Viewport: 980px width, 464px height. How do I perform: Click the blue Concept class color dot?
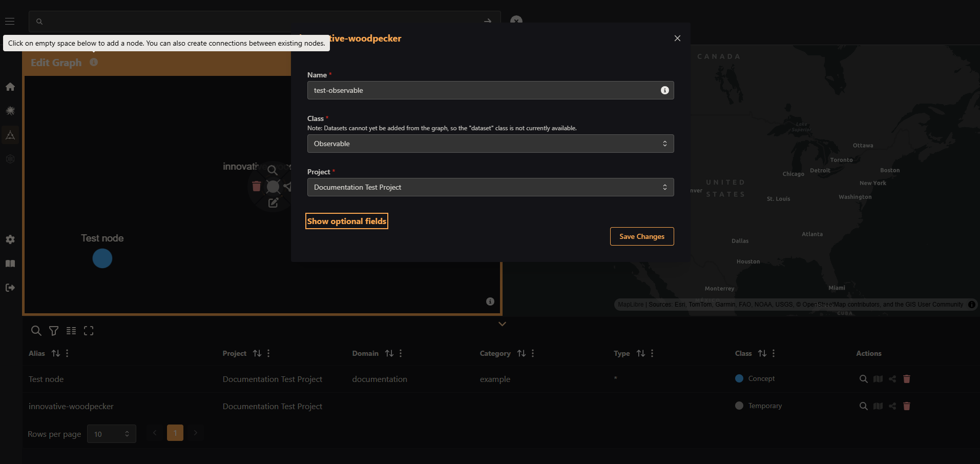click(x=739, y=378)
